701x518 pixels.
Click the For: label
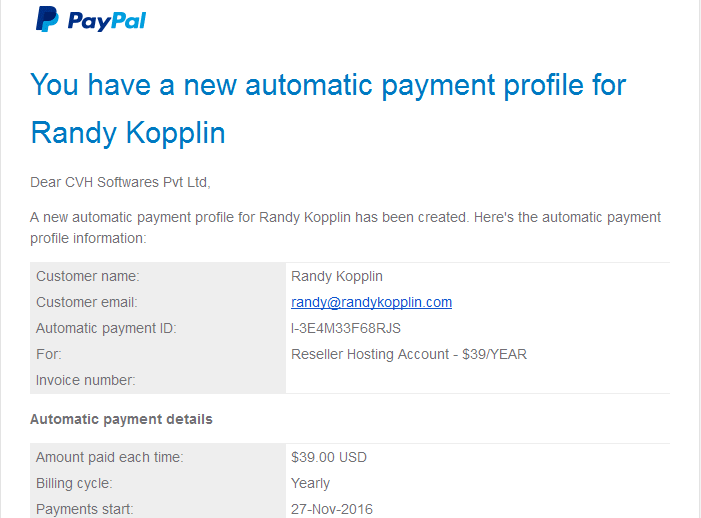(x=49, y=354)
